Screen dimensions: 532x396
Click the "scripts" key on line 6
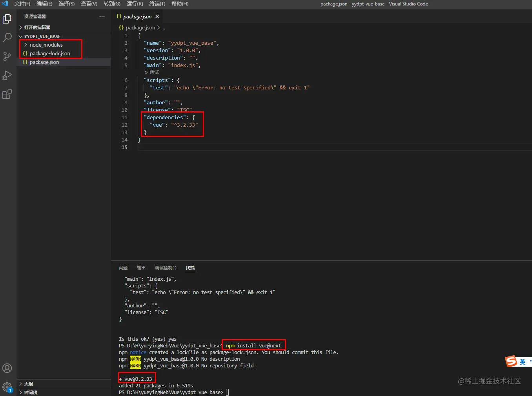click(157, 80)
